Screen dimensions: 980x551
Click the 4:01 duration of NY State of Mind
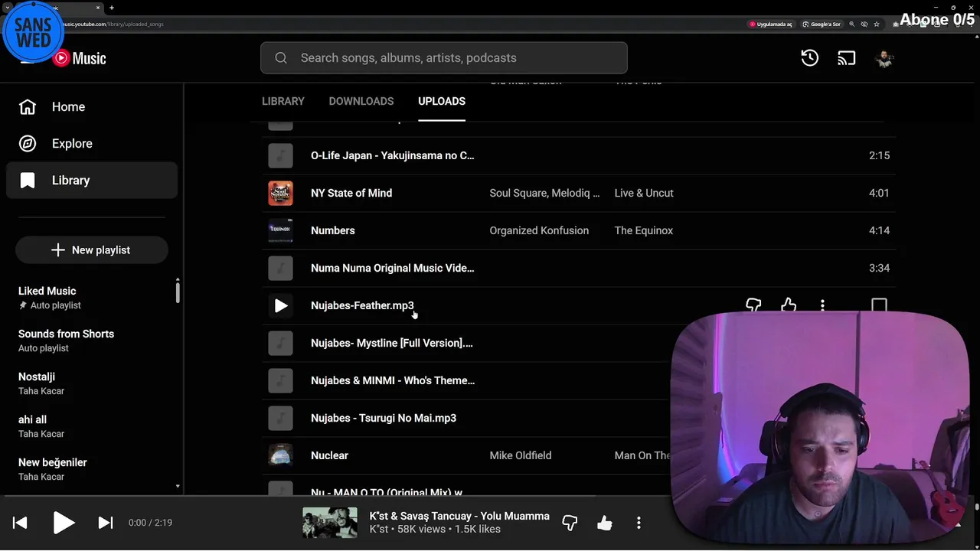click(x=879, y=193)
